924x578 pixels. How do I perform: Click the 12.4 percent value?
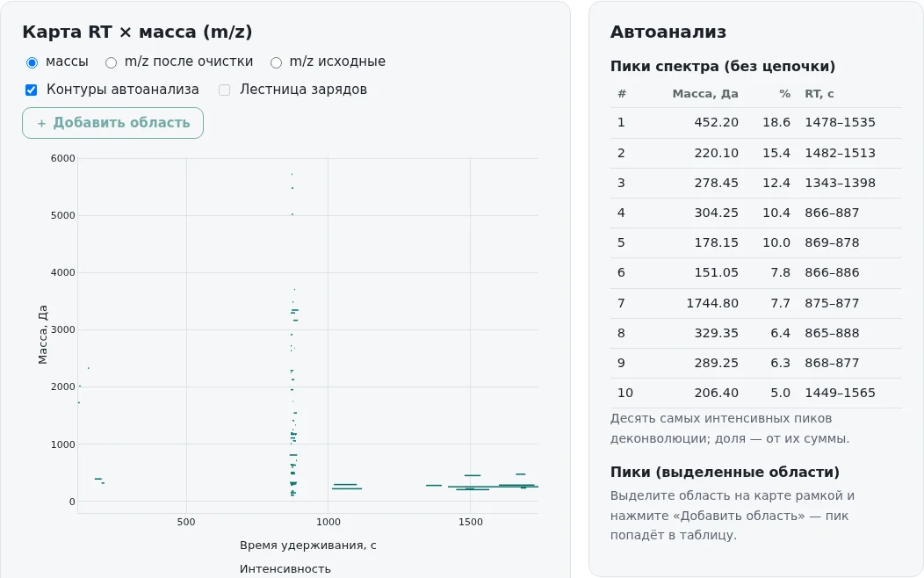point(776,184)
